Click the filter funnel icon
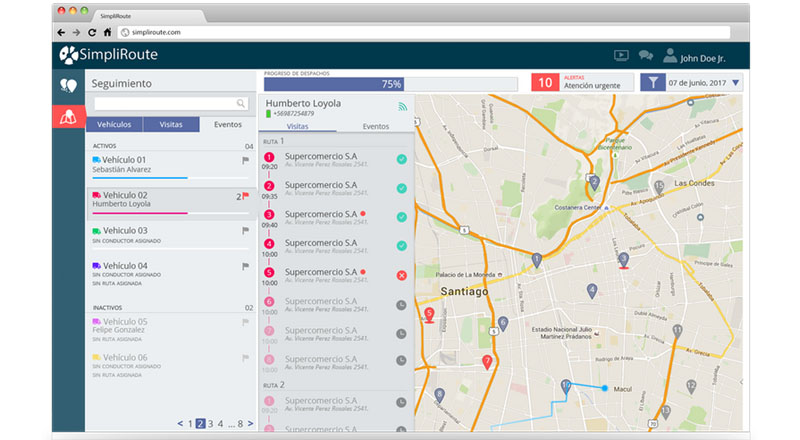This screenshot has height=440, width=800. (652, 83)
